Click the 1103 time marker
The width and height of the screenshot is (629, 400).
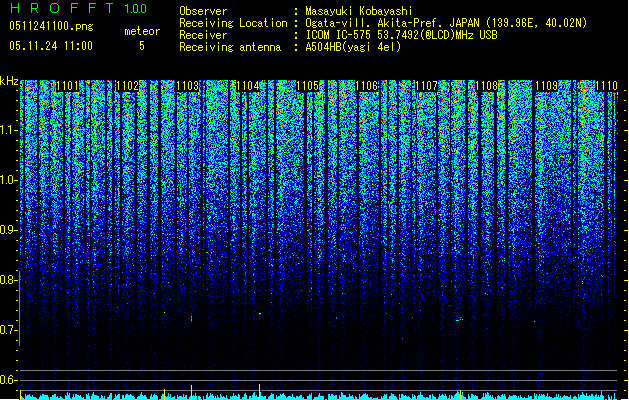pos(187,86)
